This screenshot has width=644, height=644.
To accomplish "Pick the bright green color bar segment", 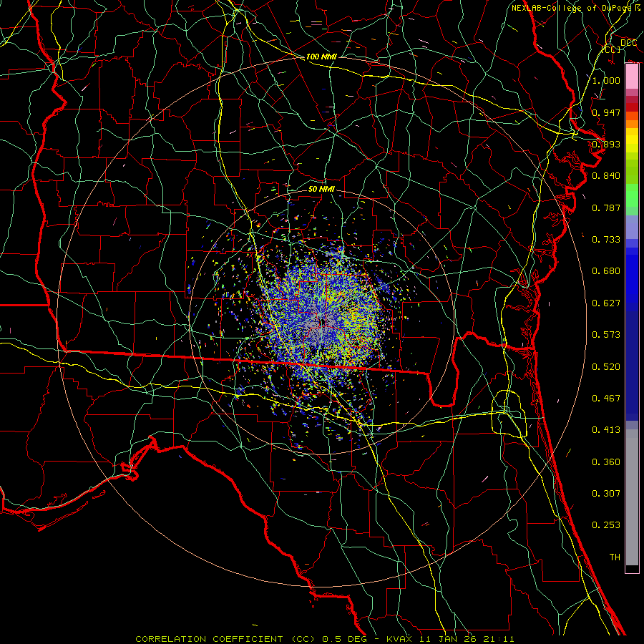I will [x=632, y=195].
